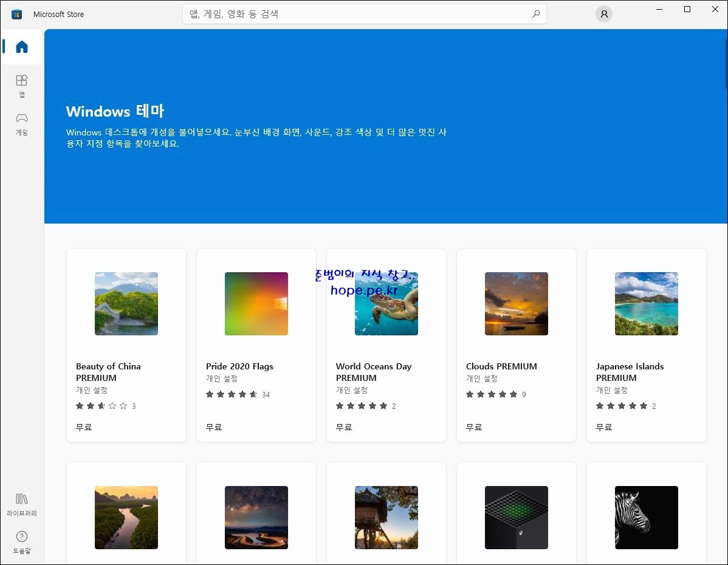
Task: Open World Oceans Day turtle thumbnail
Action: 386,304
